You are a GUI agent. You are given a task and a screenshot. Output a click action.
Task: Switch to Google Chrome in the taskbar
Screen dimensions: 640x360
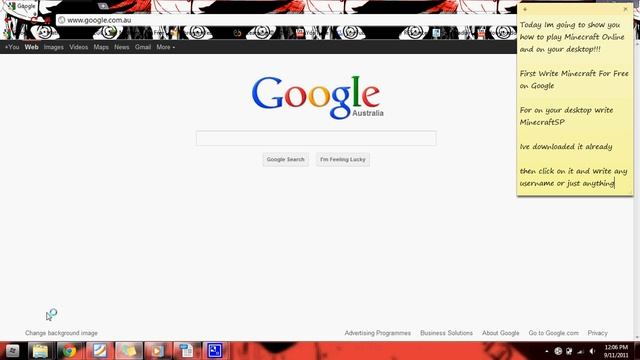69,351
